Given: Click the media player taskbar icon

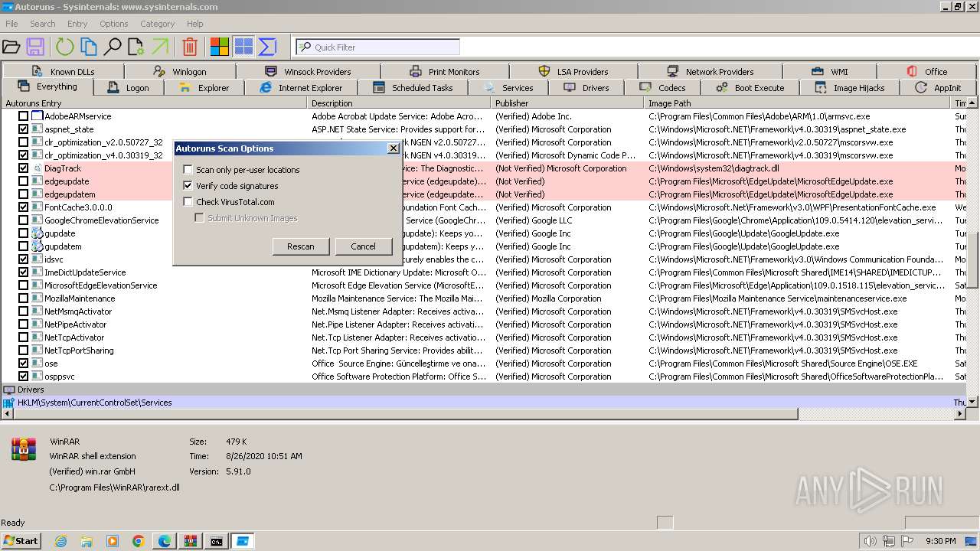Looking at the screenshot, I should [113, 541].
